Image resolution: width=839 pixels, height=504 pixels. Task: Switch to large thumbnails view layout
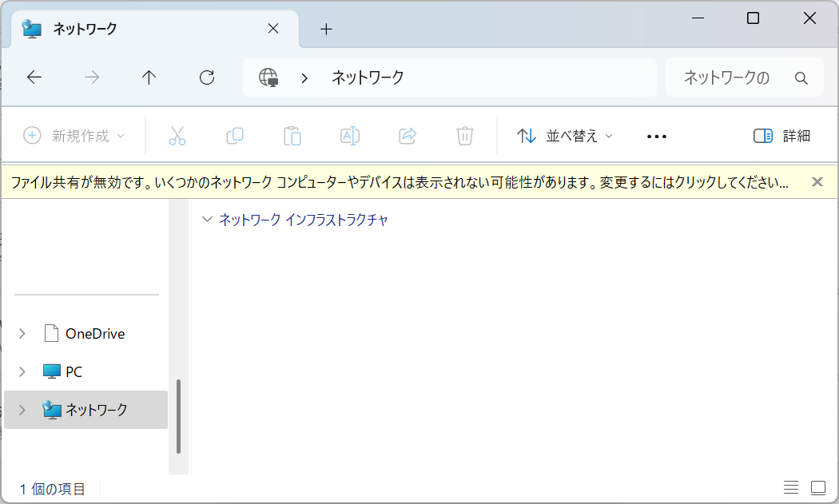point(818,488)
